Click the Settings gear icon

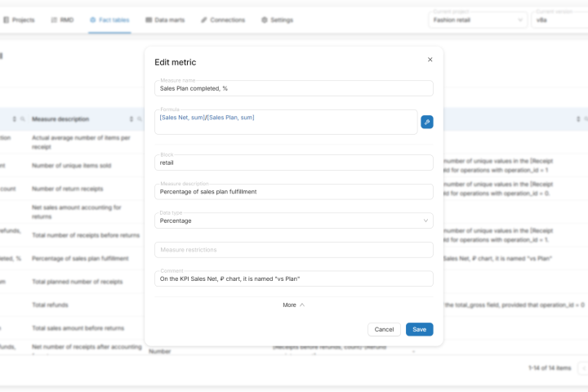click(265, 20)
